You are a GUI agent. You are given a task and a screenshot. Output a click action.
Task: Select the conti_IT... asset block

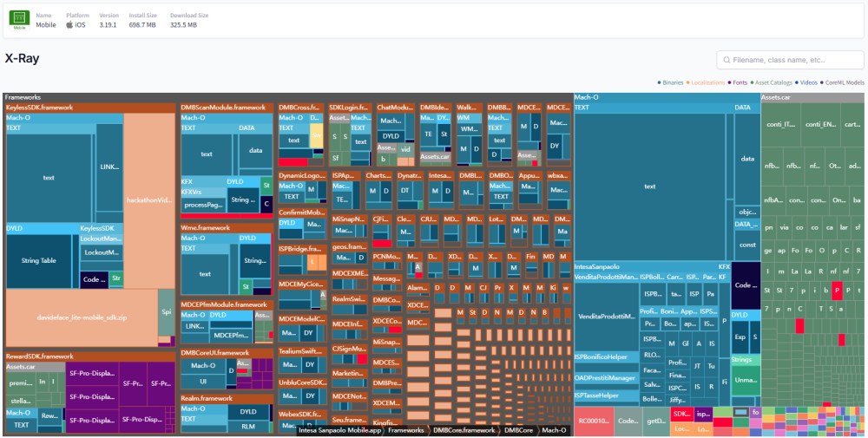pos(781,124)
